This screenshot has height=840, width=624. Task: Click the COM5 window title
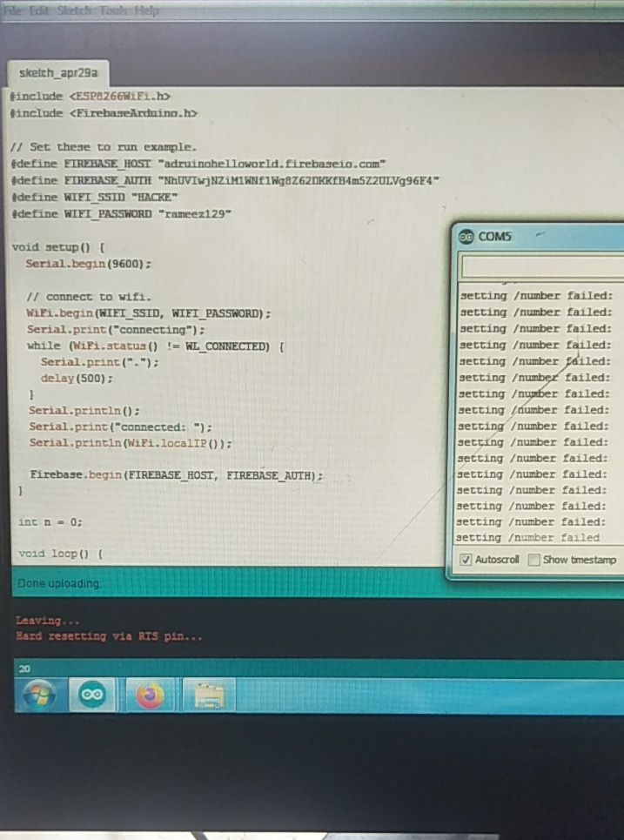pyautogui.click(x=494, y=236)
